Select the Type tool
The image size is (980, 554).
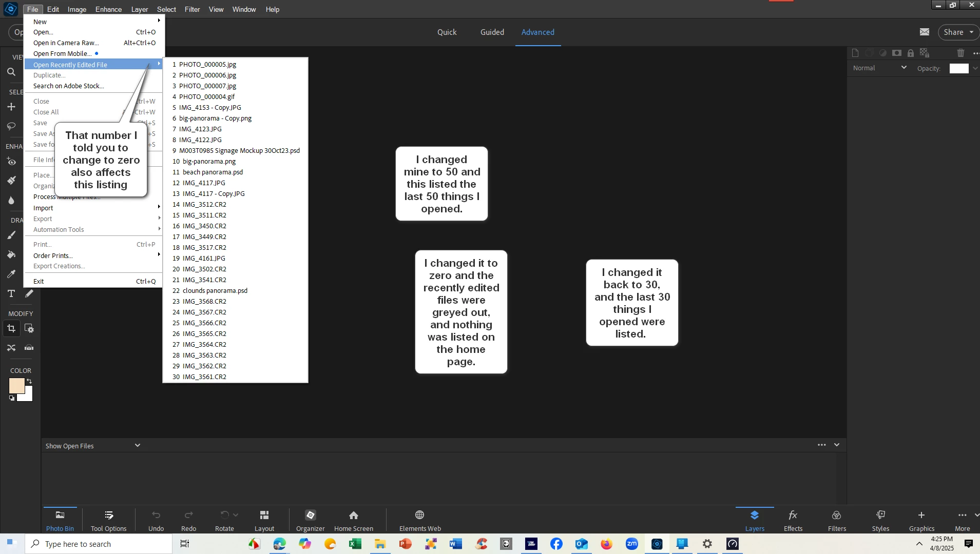11,293
